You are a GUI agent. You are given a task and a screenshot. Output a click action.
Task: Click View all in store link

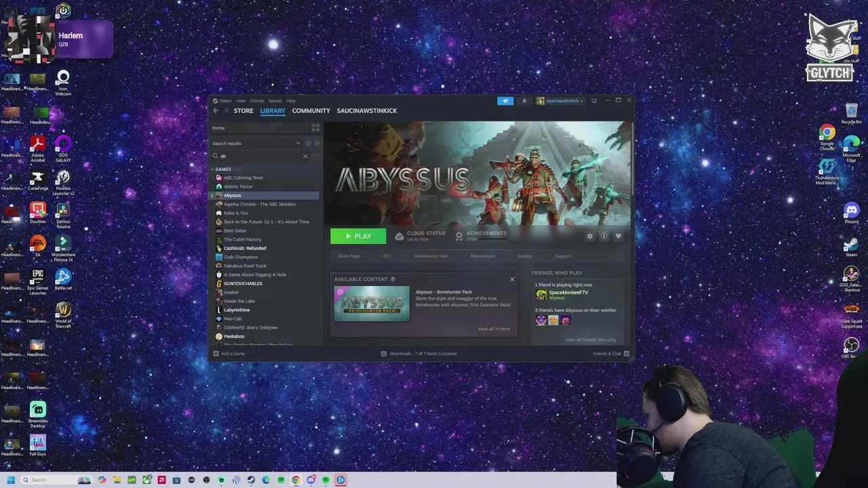[494, 329]
